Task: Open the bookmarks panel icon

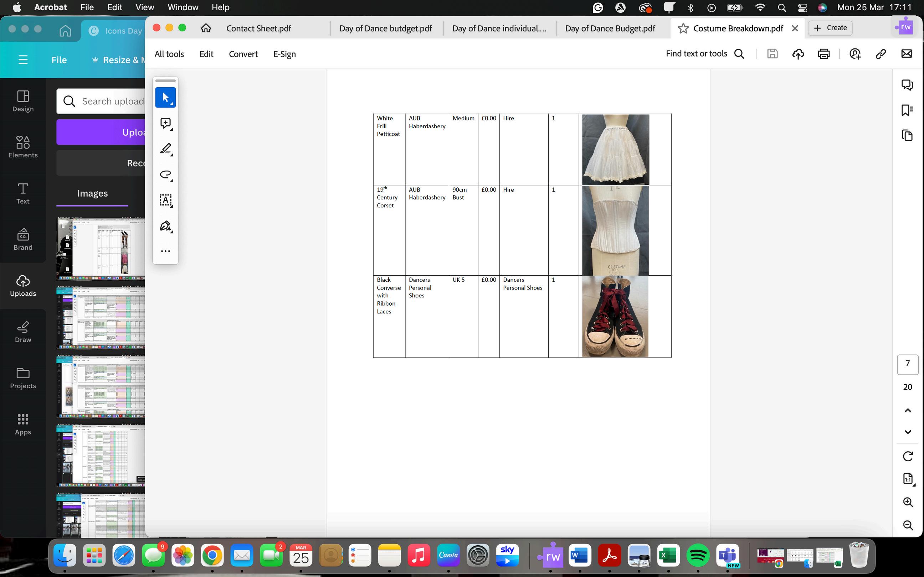Action: 907,110
